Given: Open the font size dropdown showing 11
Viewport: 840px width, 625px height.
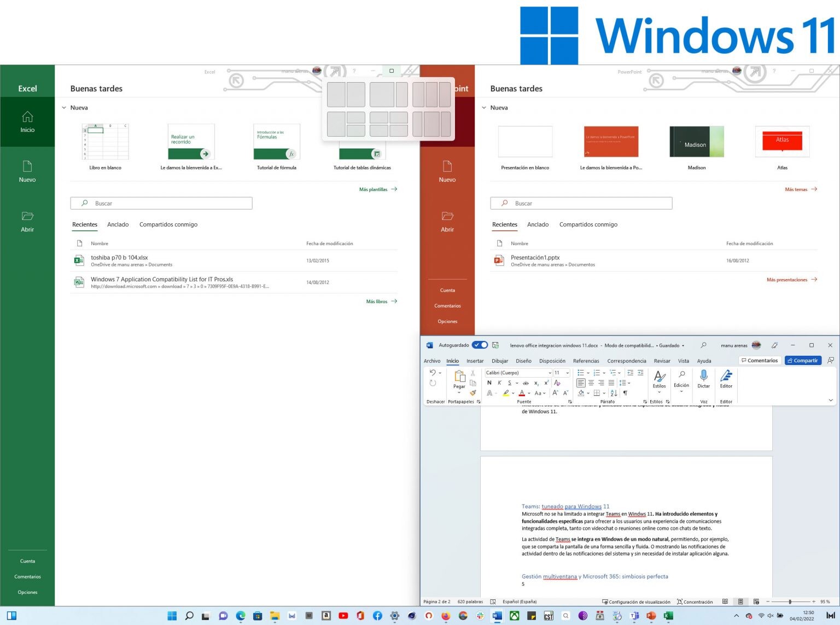Looking at the screenshot, I should [x=568, y=373].
